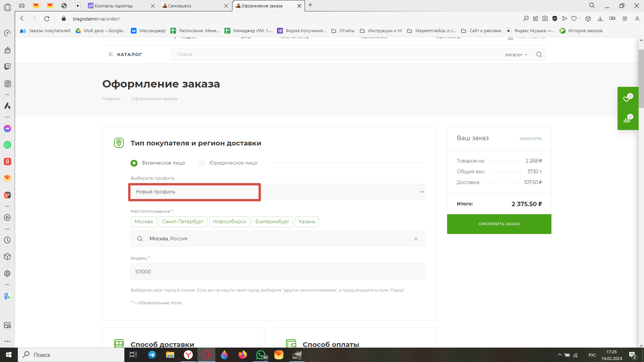Click the ИЗМЕНИТЬ link in order summary

point(530,139)
